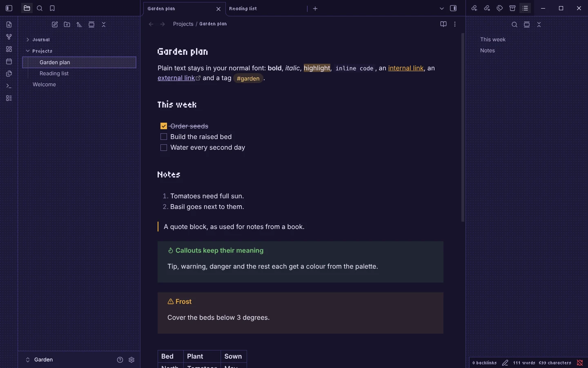This screenshot has width=588, height=368.
Task: Click the note's vertical scrollbar
Action: (x=463, y=128)
